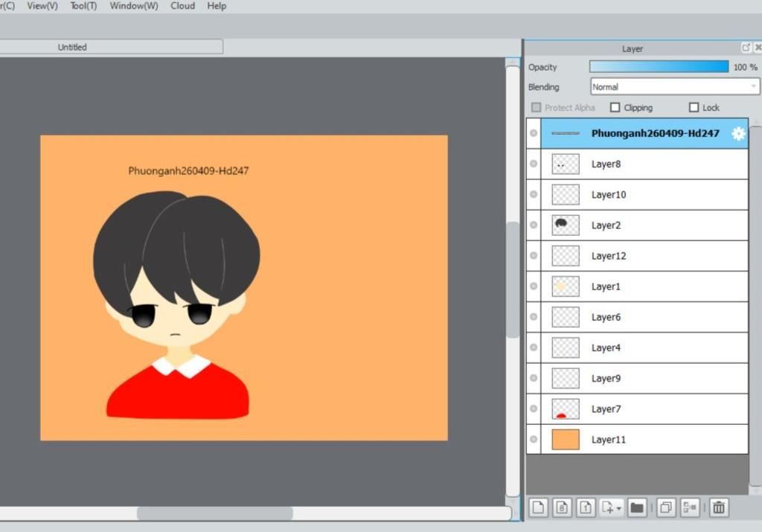762x532 pixels.
Task: Hide Layer7
Action: pos(534,408)
